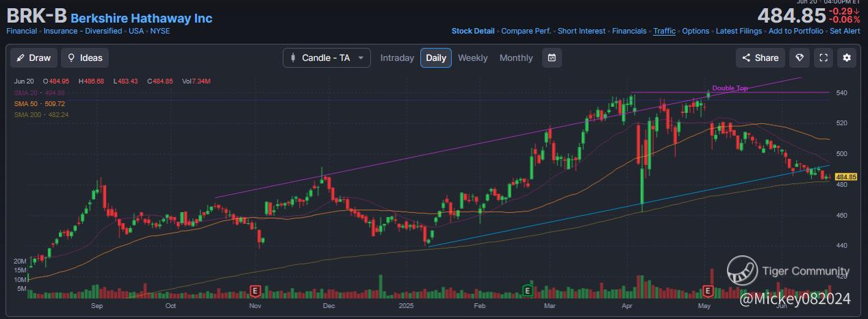Click the lightbulb icon in Ideas button
The image size is (868, 319).
(71, 58)
